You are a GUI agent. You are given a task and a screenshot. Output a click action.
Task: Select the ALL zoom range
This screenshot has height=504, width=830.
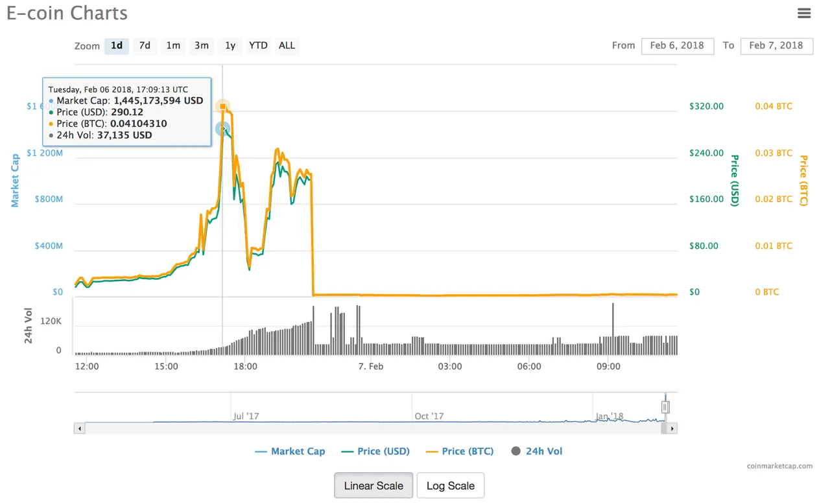287,45
